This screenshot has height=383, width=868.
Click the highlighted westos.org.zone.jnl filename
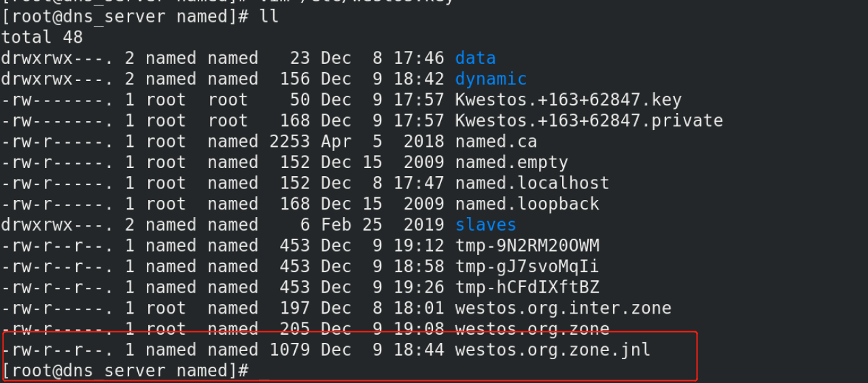click(x=553, y=350)
